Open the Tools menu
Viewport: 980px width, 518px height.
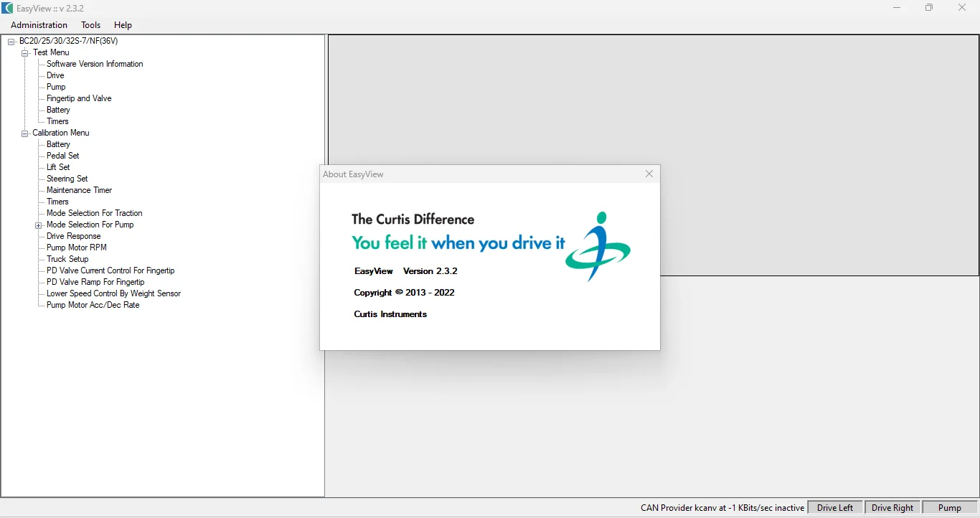click(90, 25)
